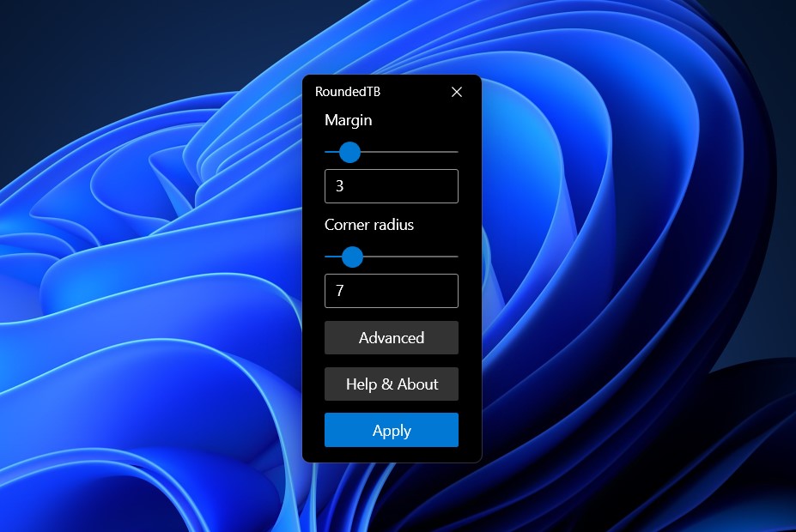Click the RoundedTB window title

[x=347, y=92]
